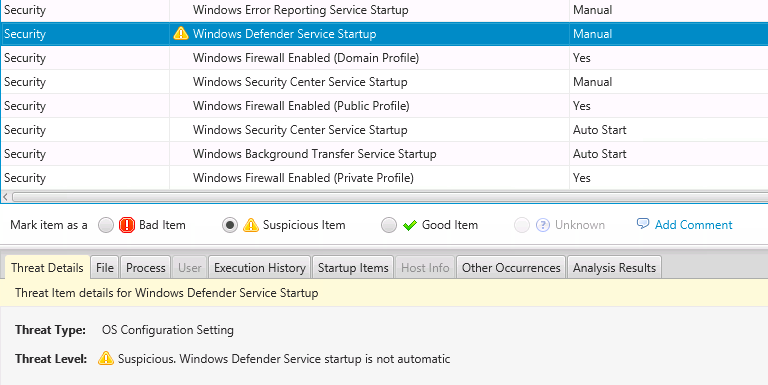Show the Other Occurrences tab
Image resolution: width=768 pixels, height=385 pixels.
(511, 268)
